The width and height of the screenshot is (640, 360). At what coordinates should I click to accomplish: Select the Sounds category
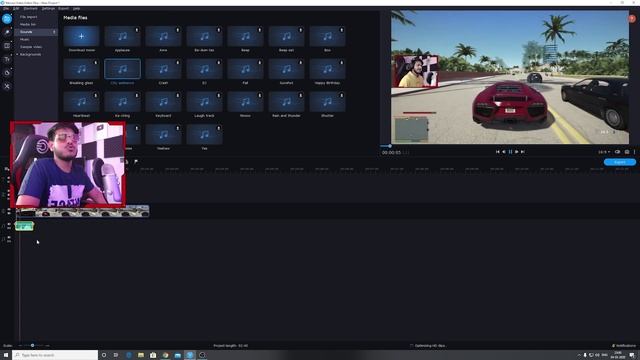[x=36, y=32]
